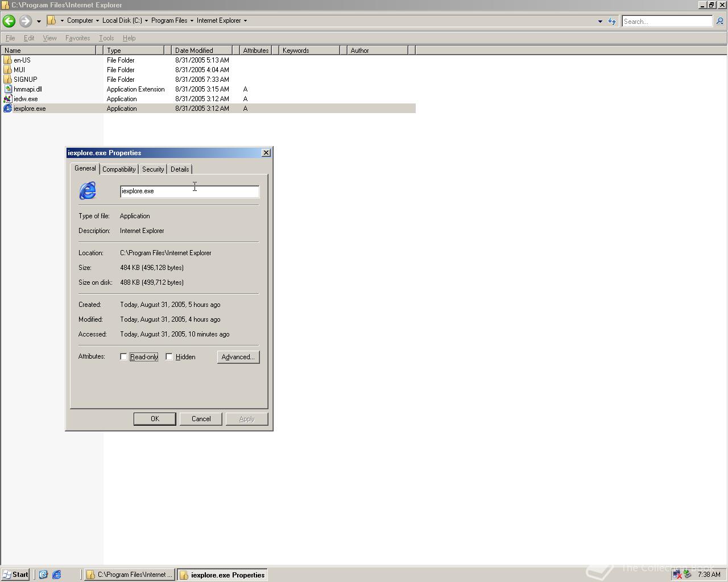Focus the Search input box
This screenshot has height=582, width=728.
coord(667,22)
